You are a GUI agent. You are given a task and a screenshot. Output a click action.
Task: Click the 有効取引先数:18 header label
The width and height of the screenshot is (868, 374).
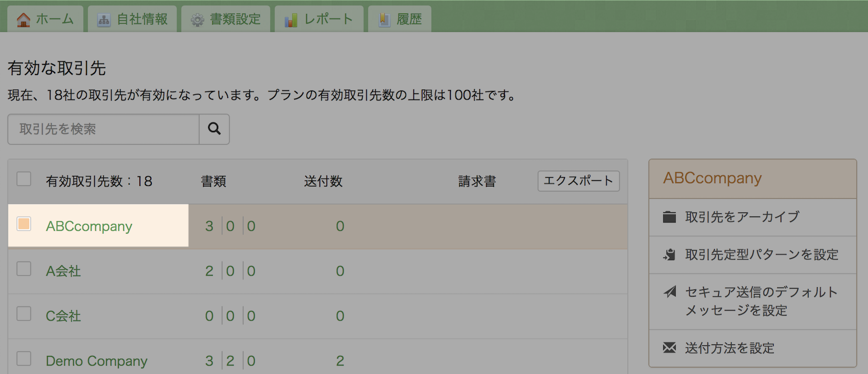tap(99, 181)
